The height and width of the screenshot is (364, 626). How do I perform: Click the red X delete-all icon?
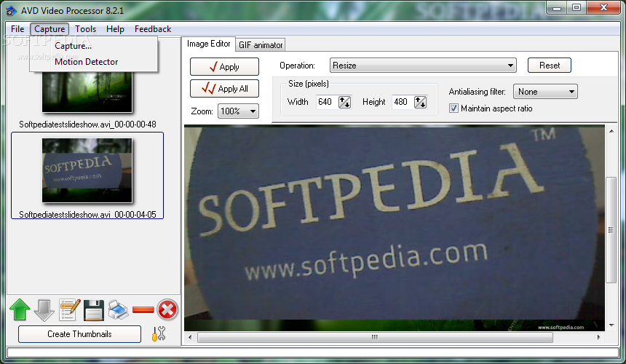point(167,309)
